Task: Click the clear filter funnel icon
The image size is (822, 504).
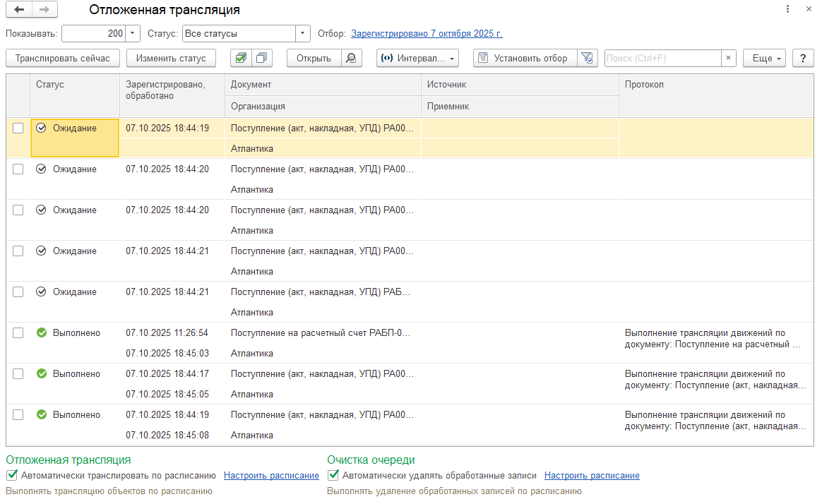Action: 587,59
